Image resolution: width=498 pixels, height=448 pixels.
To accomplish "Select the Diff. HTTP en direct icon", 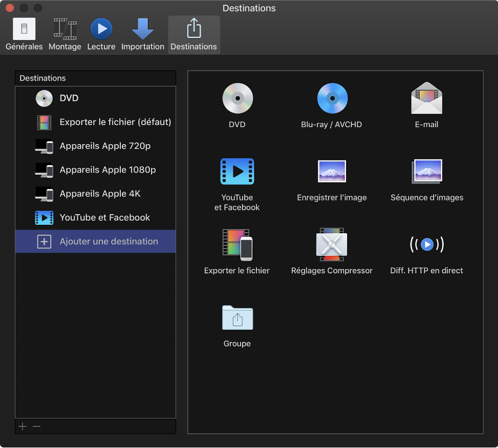I will coord(427,244).
